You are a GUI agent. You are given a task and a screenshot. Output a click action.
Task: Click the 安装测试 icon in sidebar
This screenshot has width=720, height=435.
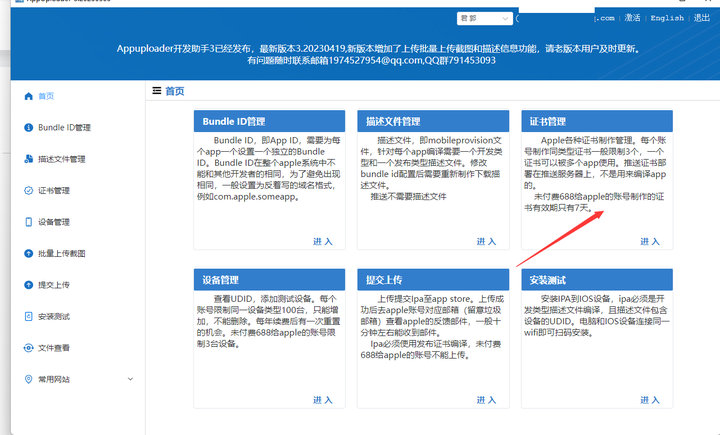28,316
